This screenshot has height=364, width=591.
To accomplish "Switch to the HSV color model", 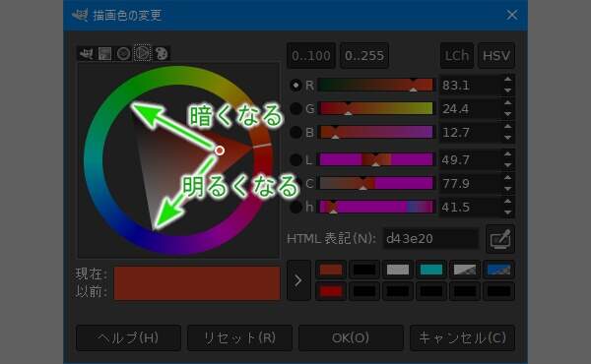I will point(496,56).
